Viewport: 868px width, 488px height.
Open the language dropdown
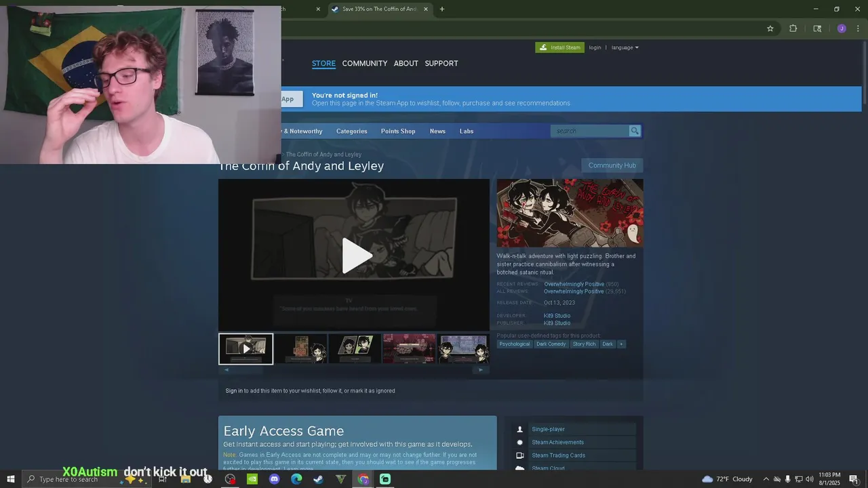625,47
